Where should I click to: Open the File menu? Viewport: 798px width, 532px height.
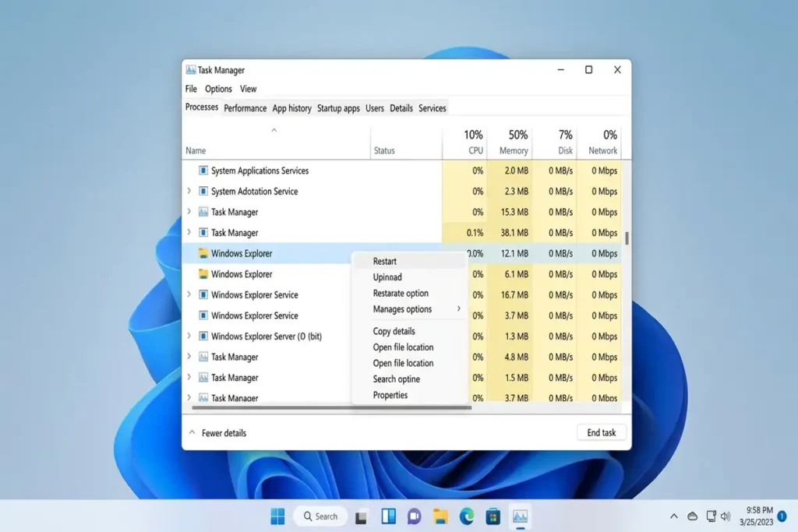191,89
